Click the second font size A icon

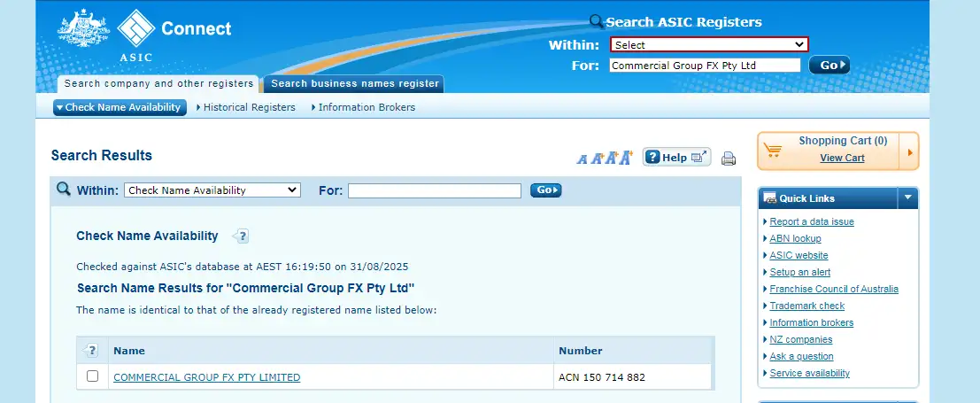click(x=597, y=159)
